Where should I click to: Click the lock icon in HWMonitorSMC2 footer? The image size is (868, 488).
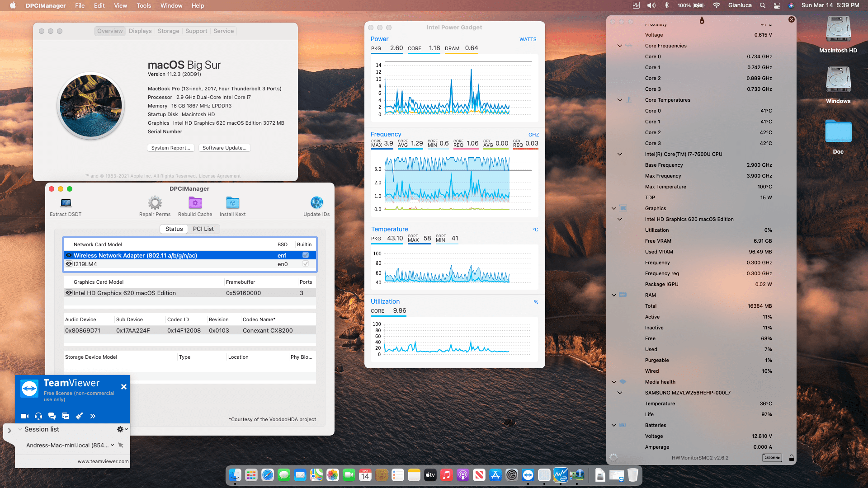pyautogui.click(x=791, y=458)
